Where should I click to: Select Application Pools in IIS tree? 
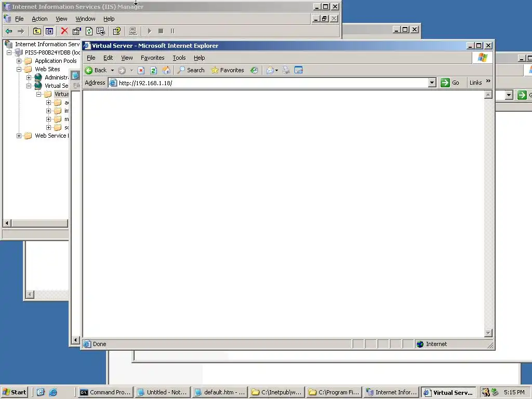[56, 61]
